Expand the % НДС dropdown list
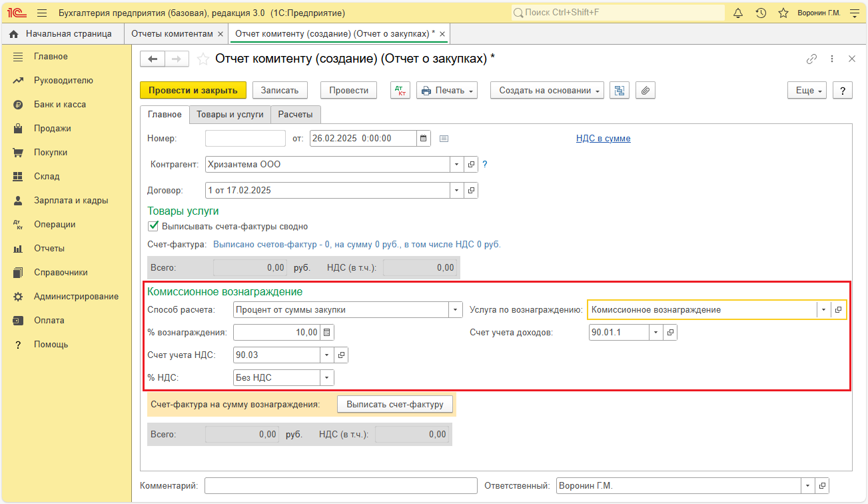Image resolution: width=868 pixels, height=504 pixels. (327, 377)
